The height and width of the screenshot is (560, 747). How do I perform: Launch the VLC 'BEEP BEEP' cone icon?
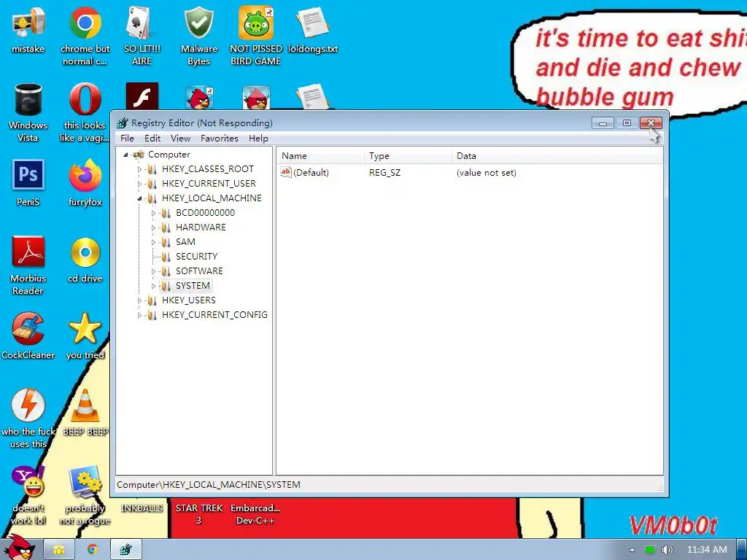coord(85,413)
